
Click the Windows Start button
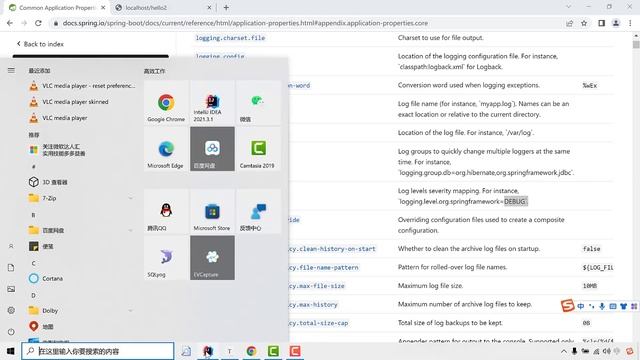[10, 351]
